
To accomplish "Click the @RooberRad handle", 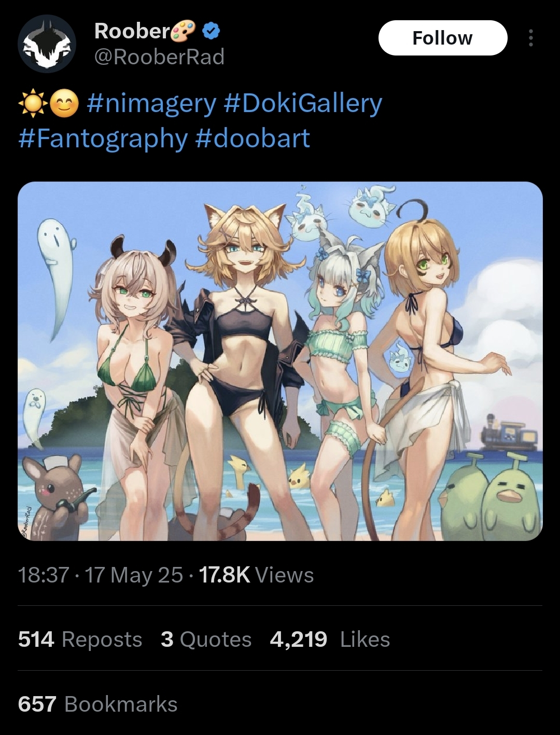I will coord(159,57).
